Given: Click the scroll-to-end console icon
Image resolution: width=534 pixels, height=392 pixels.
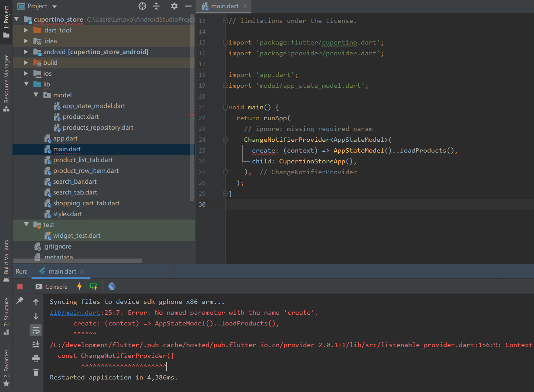Looking at the screenshot, I should coord(36,344).
